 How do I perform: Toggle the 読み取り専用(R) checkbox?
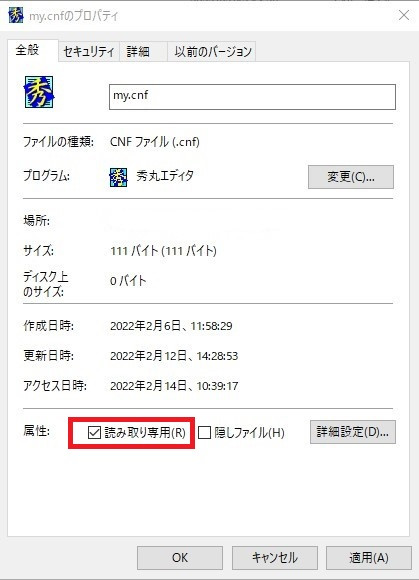94,432
